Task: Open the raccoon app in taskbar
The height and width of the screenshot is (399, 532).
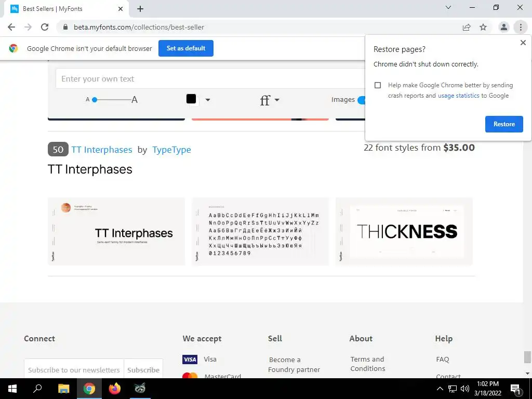Action: [140, 389]
